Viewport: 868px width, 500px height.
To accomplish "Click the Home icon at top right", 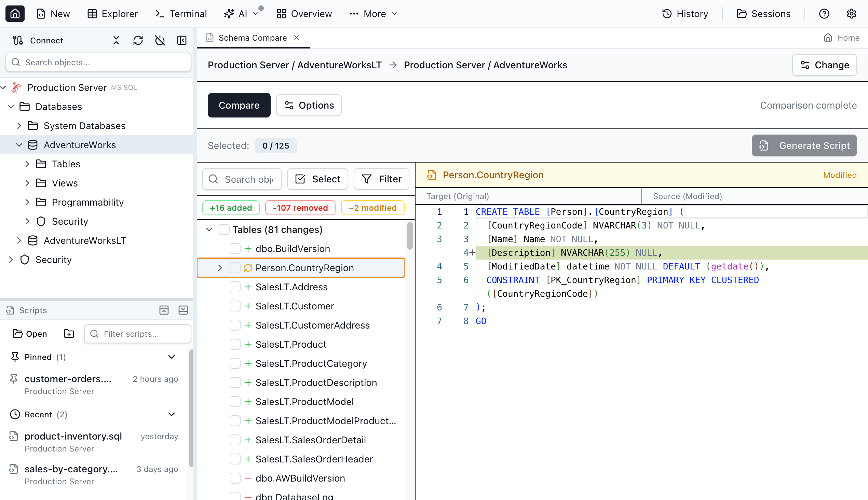I will coord(828,38).
